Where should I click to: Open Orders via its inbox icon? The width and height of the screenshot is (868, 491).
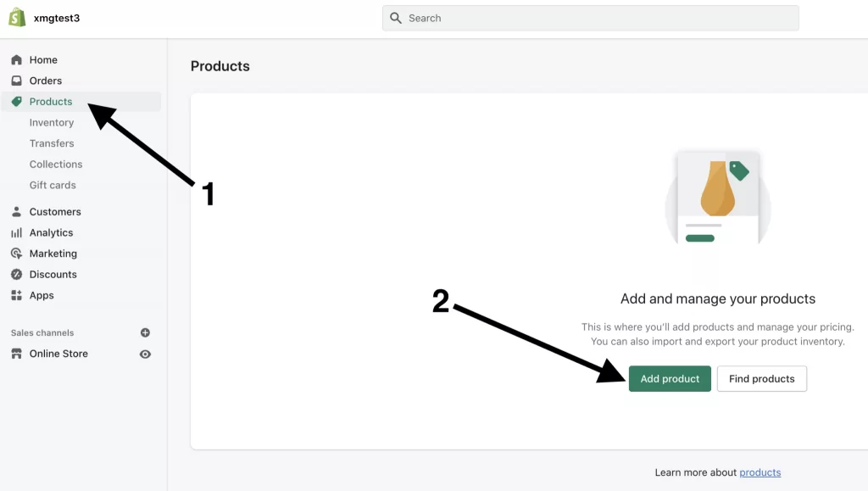point(17,81)
